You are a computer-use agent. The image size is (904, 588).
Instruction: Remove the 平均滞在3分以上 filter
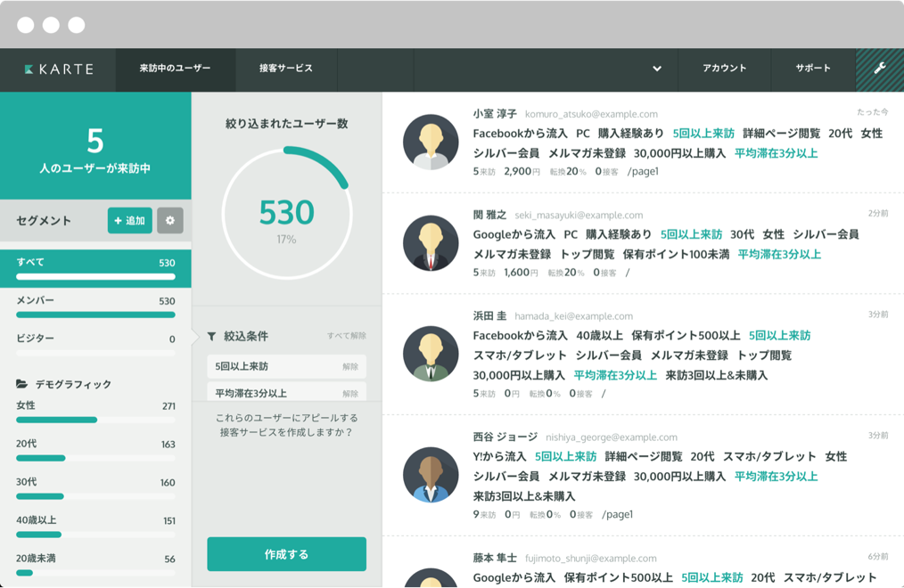(350, 394)
